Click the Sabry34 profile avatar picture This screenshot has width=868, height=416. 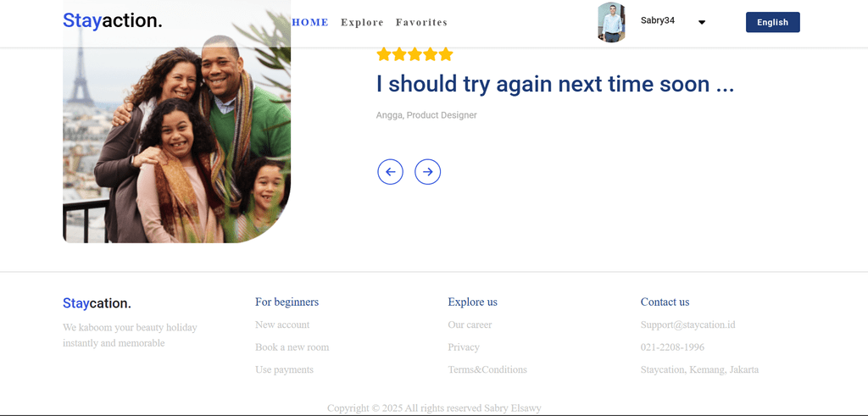(612, 22)
